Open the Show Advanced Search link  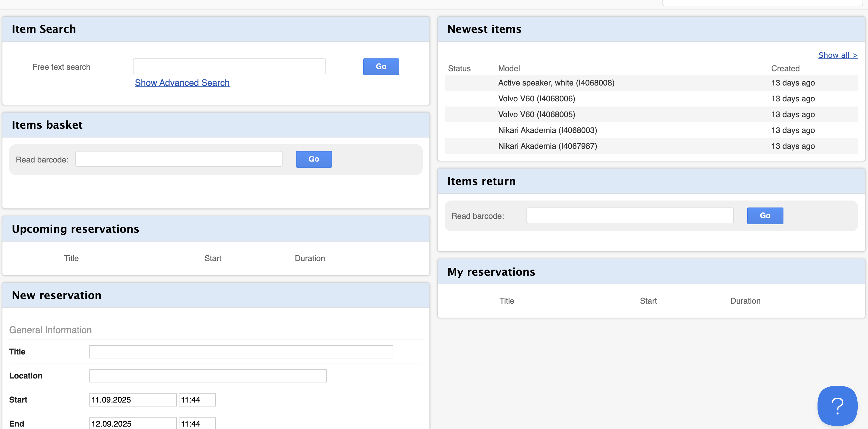click(x=182, y=82)
